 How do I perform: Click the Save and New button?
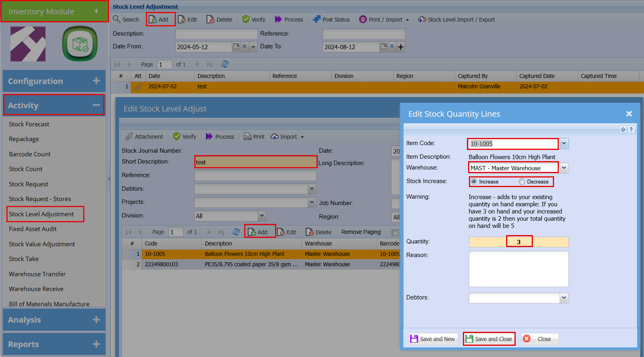pos(433,339)
